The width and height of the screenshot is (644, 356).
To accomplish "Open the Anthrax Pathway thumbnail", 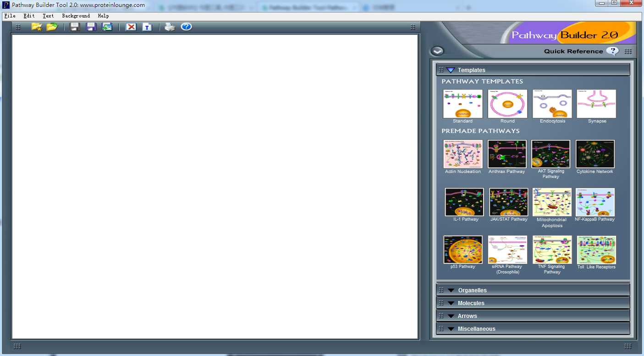I will click(x=507, y=154).
